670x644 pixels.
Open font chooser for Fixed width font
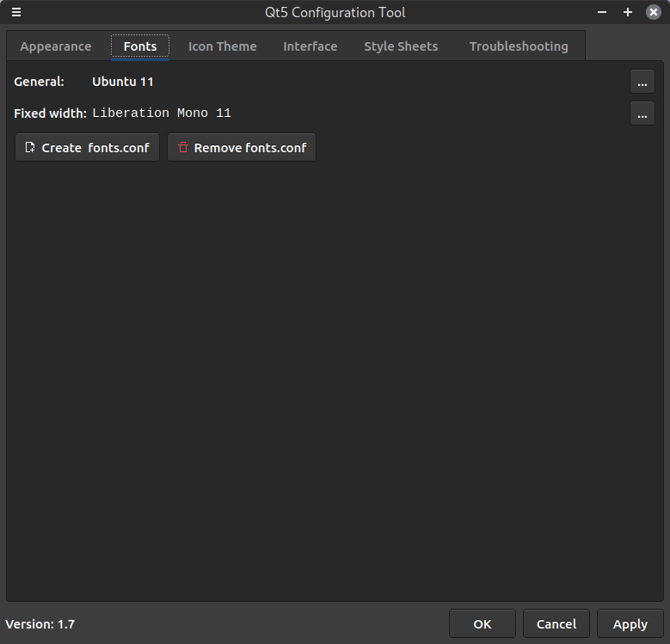pos(642,113)
